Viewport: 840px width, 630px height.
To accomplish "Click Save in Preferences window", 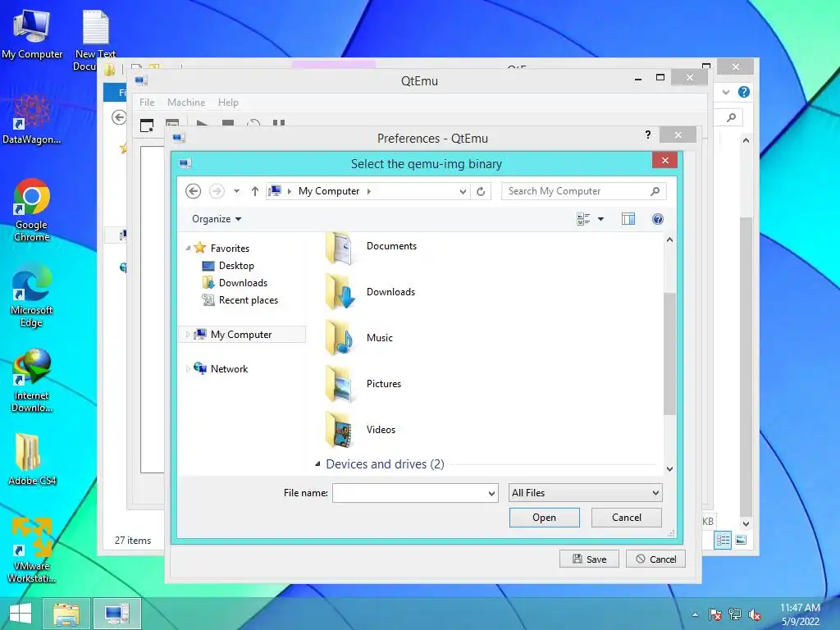I will click(589, 559).
